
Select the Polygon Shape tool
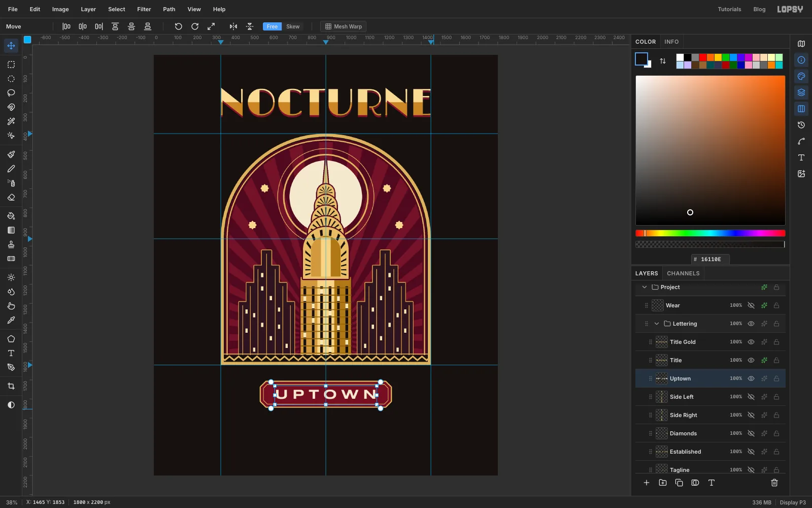click(x=11, y=339)
